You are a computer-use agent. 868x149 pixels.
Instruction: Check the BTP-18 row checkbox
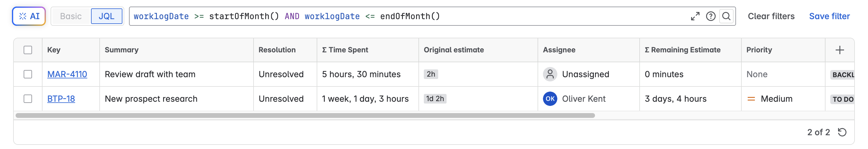pos(28,99)
